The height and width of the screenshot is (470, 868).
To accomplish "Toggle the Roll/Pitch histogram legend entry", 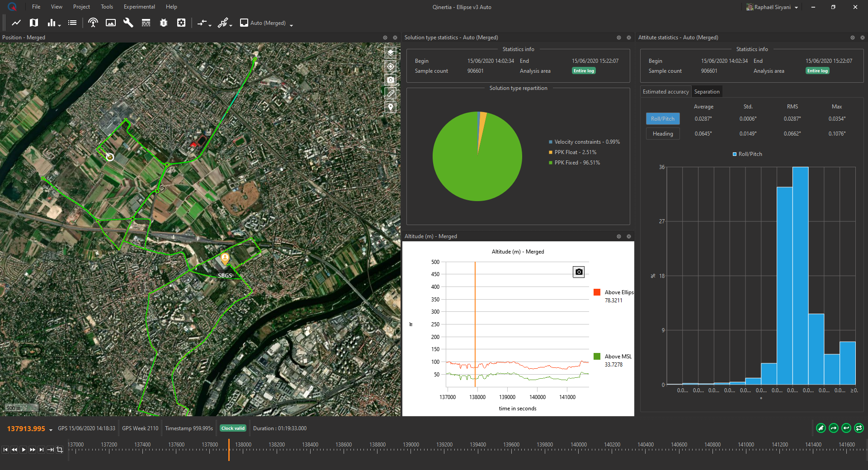I will coord(747,154).
